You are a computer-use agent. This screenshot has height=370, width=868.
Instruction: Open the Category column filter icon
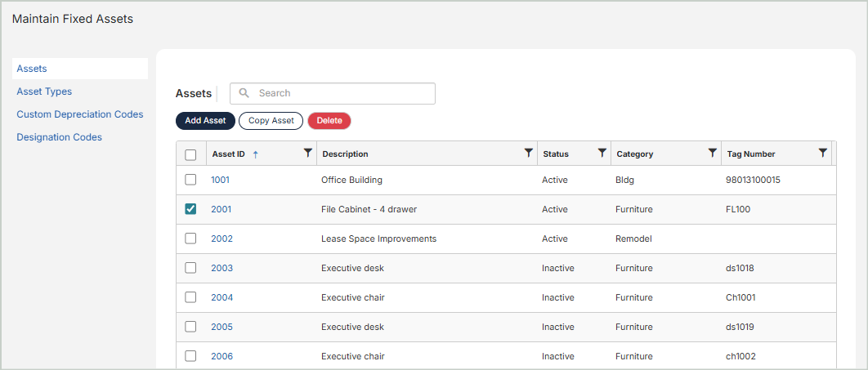point(712,153)
